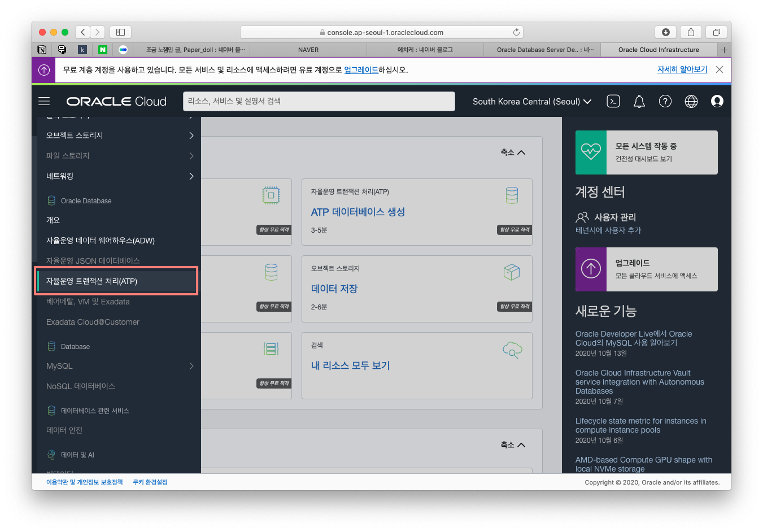
Task: Switch to the Oracle Database Server browser tab
Action: point(542,50)
